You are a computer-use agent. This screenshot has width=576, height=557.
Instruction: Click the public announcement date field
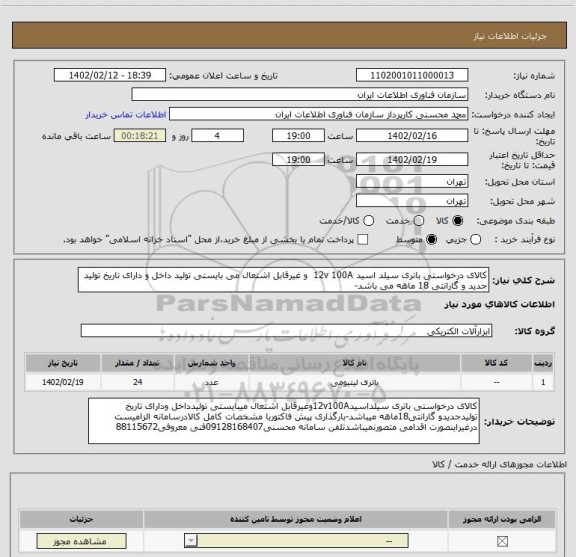click(110, 75)
